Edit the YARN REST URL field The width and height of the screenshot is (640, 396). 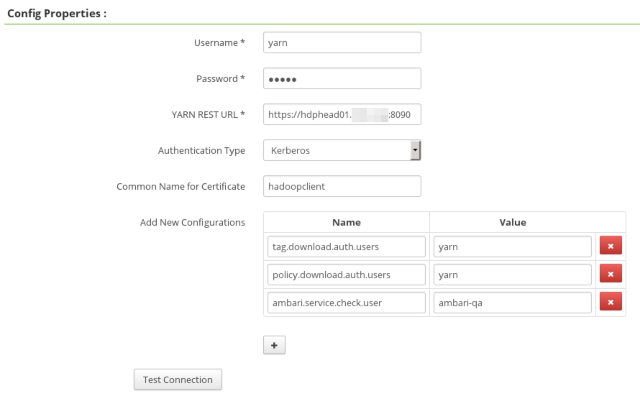tap(342, 114)
